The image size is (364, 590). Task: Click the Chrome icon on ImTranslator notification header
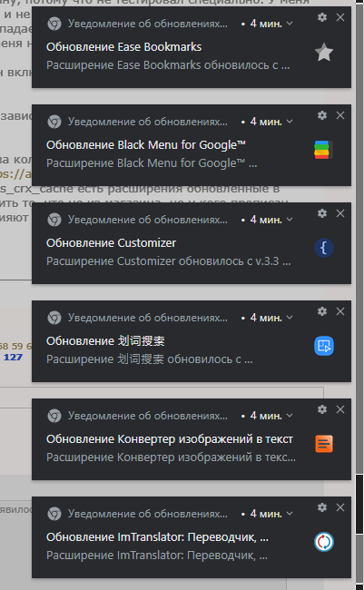coord(54,514)
